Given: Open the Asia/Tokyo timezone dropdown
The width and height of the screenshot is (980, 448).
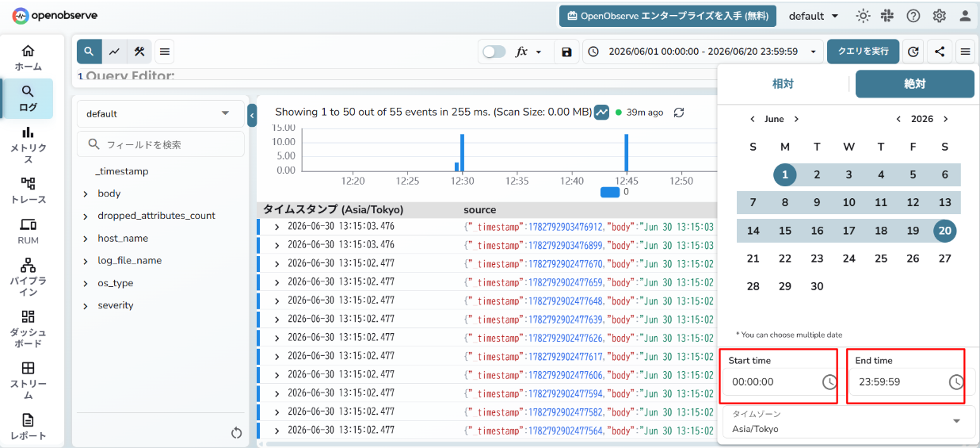Looking at the screenshot, I should point(849,422).
